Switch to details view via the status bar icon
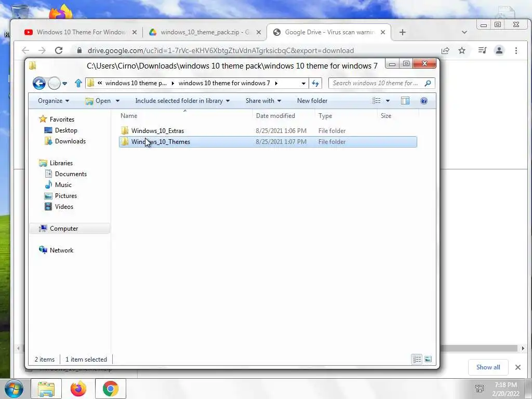Image resolution: width=532 pixels, height=399 pixels. (417, 359)
